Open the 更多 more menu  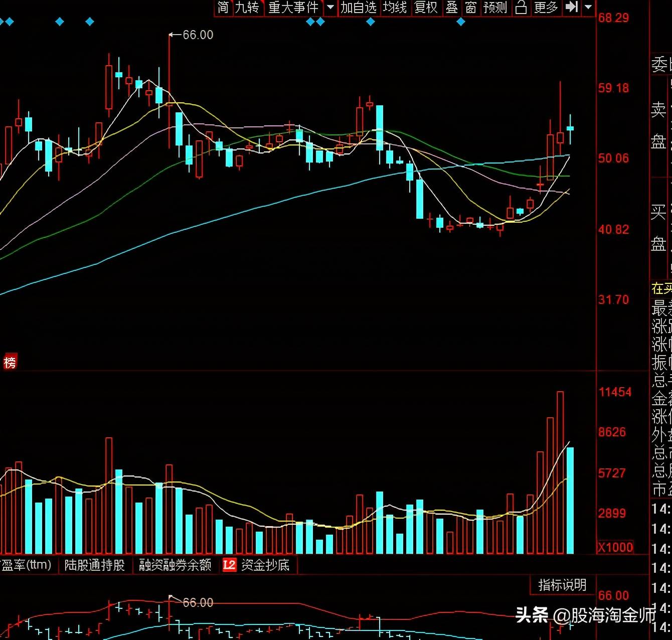tap(546, 8)
